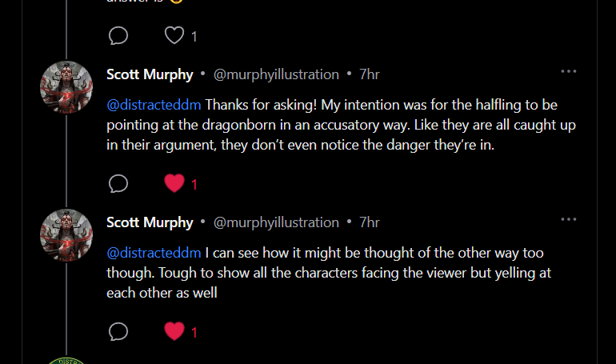This screenshot has height=364, width=616.
Task: Open more options for the halfling post
Action: 569,72
